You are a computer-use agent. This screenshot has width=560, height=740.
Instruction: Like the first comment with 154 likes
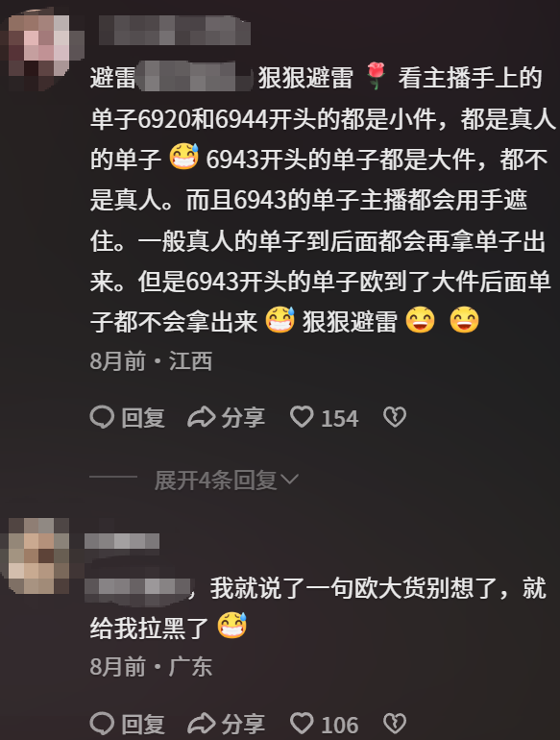(x=302, y=417)
